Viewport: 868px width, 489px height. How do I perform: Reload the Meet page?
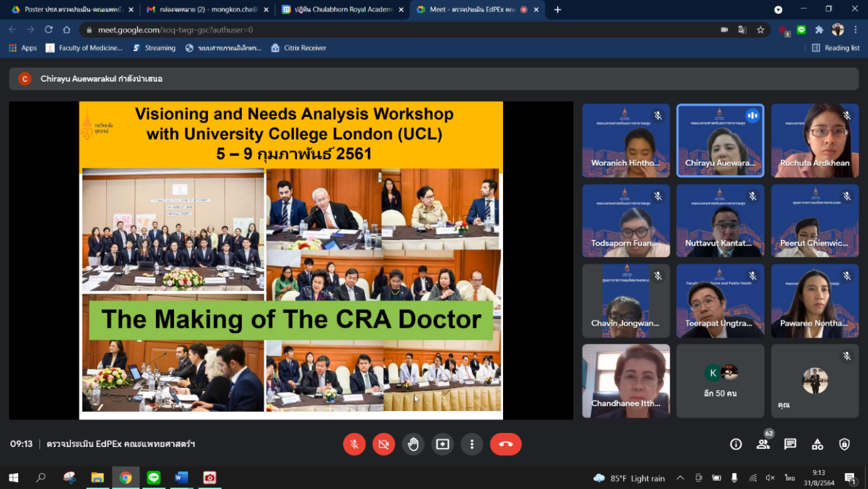tap(48, 30)
